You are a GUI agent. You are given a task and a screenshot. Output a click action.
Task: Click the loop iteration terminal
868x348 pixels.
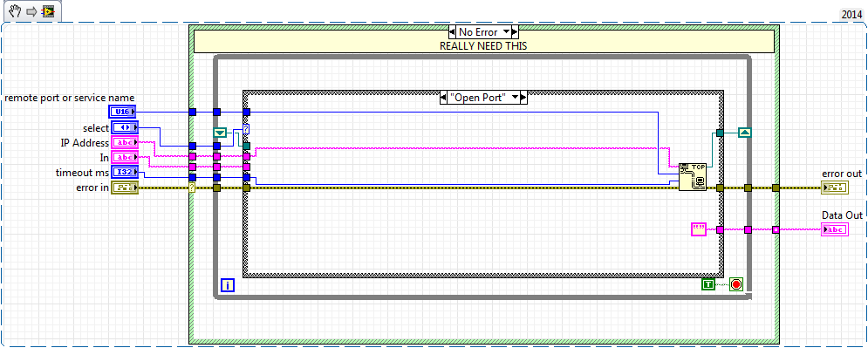[x=228, y=285]
